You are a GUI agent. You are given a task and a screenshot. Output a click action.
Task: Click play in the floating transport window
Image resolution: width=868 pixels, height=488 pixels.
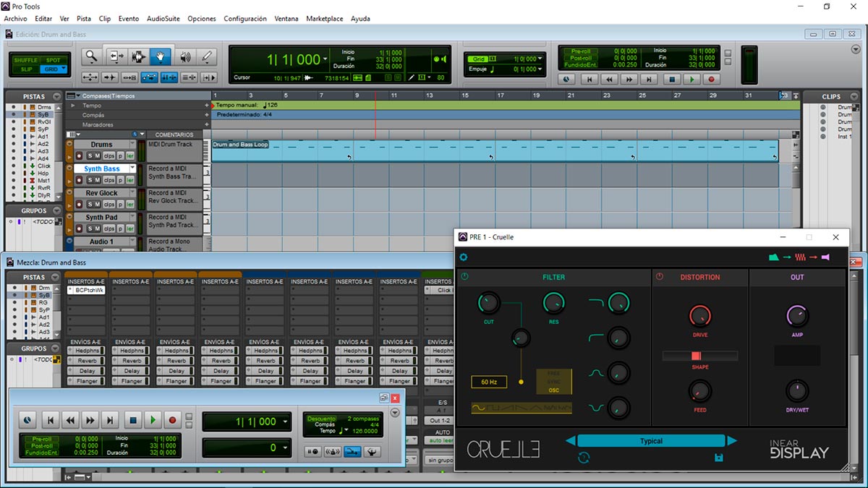[x=153, y=419]
